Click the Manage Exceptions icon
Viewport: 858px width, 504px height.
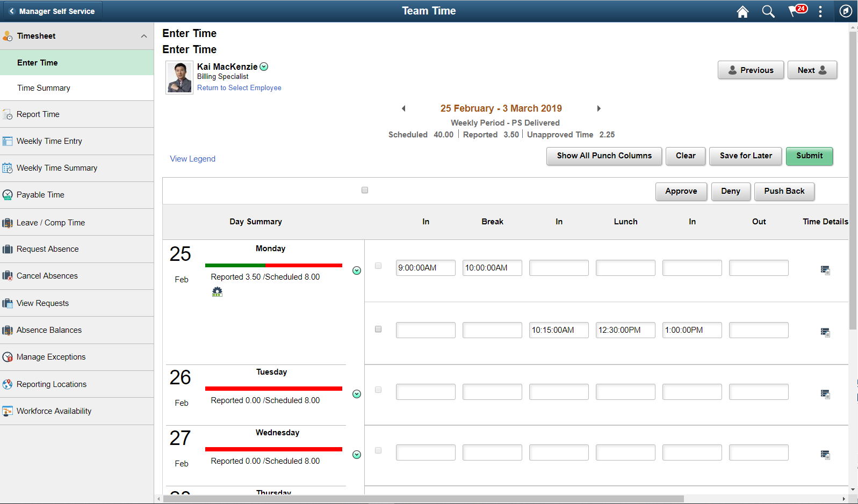click(8, 357)
